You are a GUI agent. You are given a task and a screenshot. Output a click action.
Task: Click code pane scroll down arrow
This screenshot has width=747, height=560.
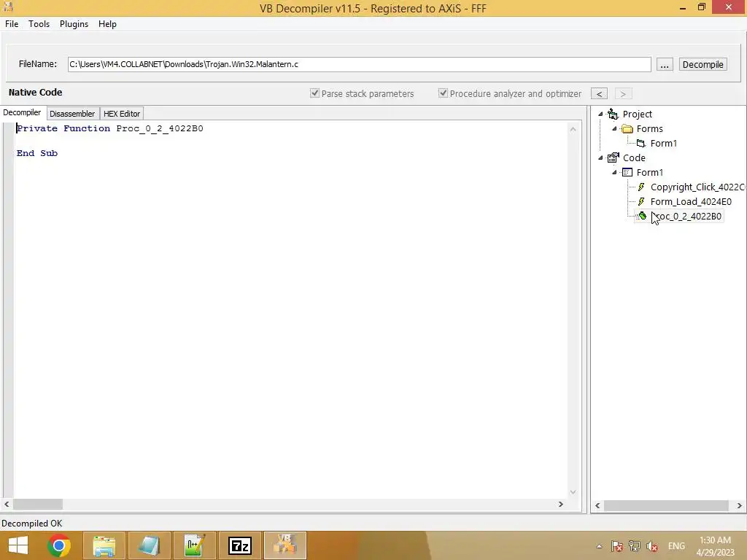coord(573,492)
